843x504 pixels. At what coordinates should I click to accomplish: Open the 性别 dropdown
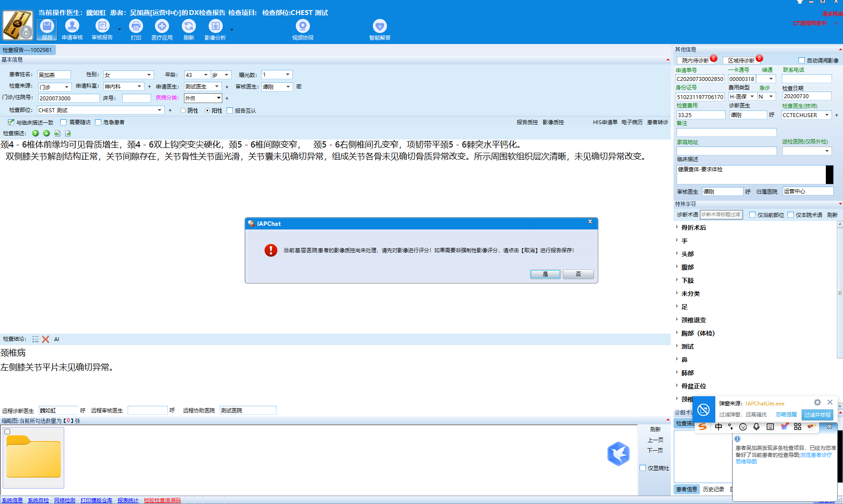(149, 75)
